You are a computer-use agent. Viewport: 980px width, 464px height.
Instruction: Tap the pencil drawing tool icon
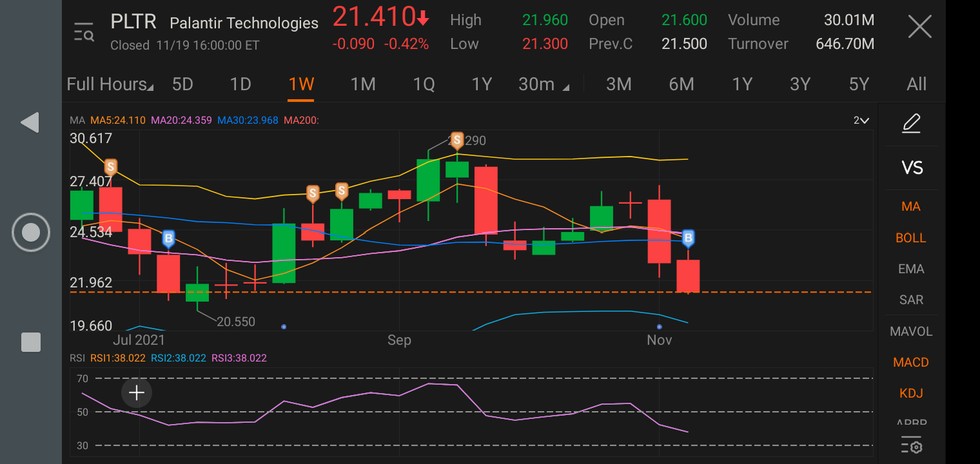(x=911, y=122)
